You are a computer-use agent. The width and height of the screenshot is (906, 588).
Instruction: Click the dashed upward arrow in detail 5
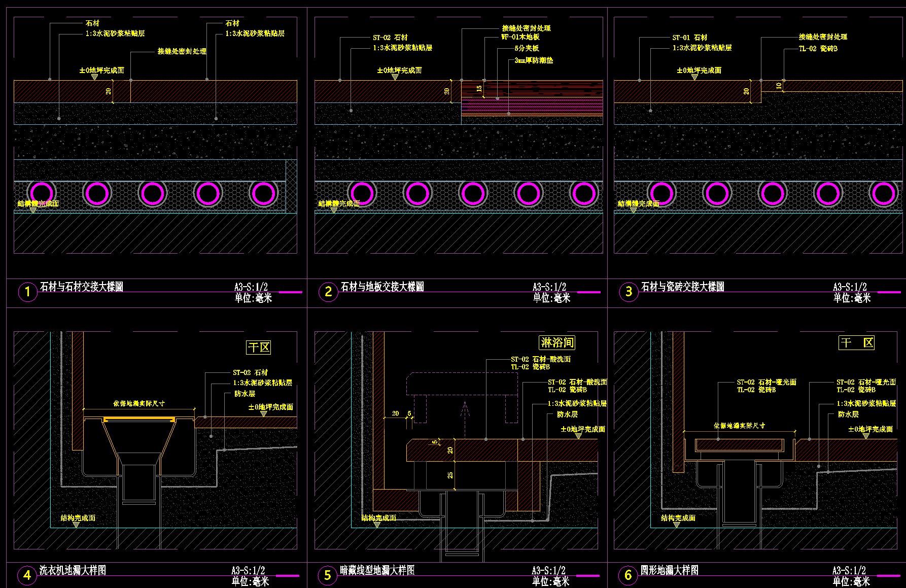[x=465, y=415]
